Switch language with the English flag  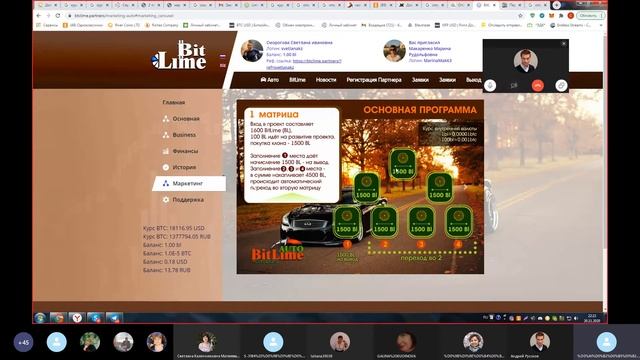223,65
